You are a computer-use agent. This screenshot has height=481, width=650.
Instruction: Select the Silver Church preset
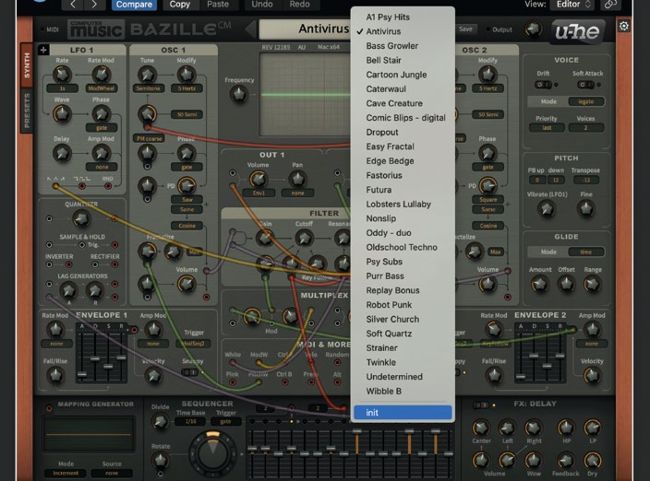(393, 319)
